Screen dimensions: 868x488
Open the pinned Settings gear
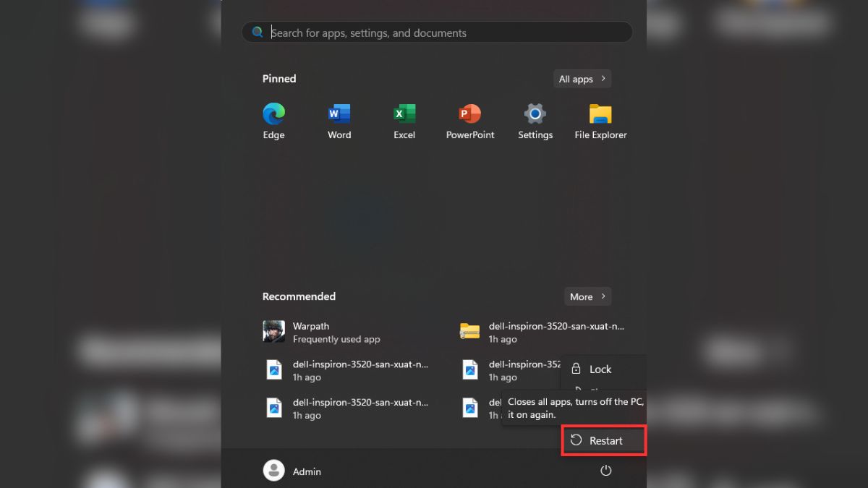click(535, 121)
